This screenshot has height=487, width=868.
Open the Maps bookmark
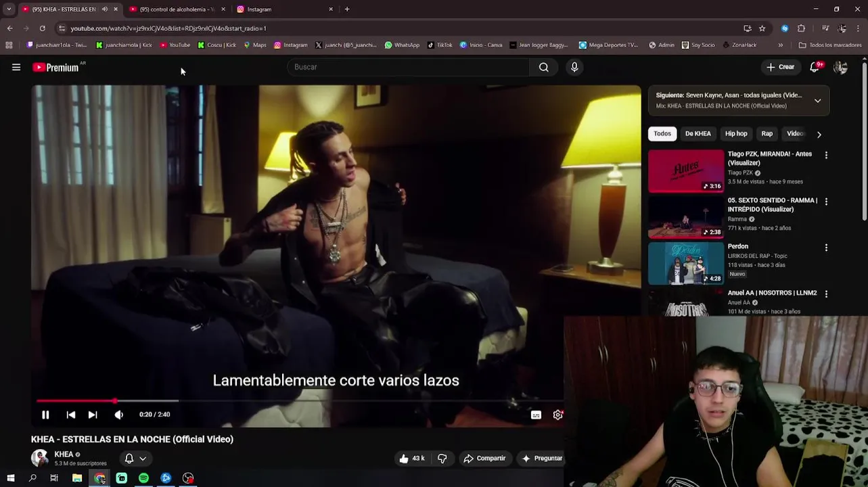pos(255,45)
